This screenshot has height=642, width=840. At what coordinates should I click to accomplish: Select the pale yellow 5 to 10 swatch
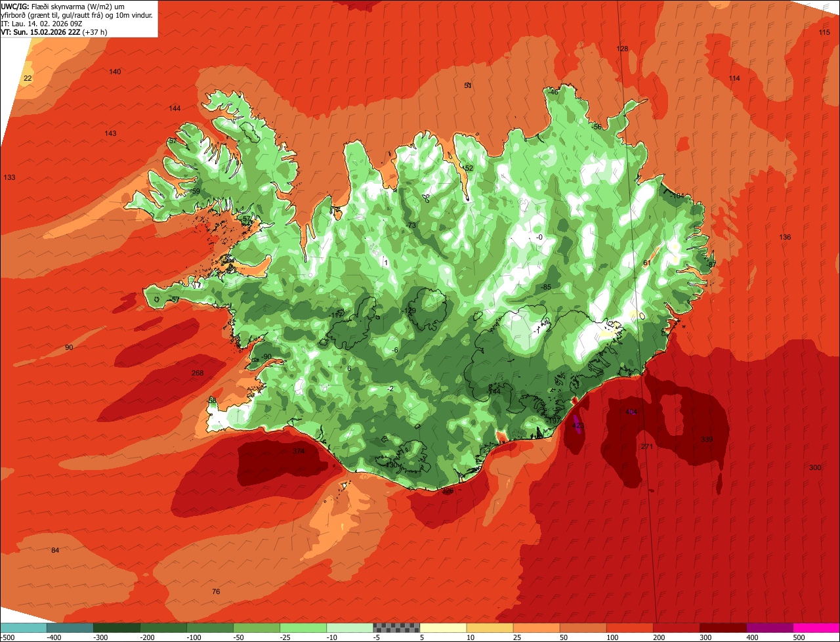click(443, 628)
